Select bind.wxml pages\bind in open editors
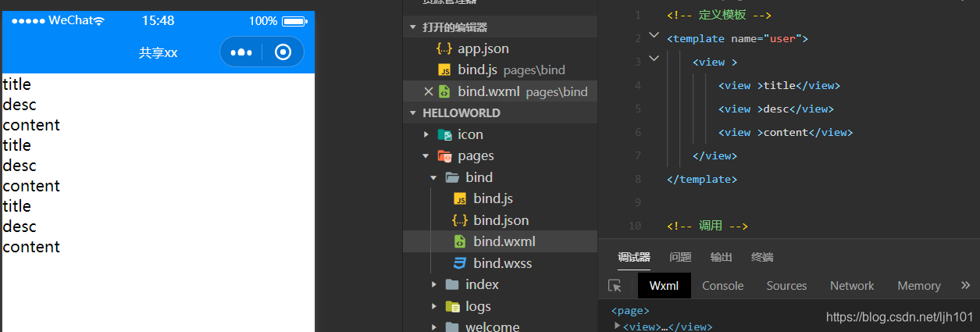Viewport: 980px width, 332px height. [x=500, y=91]
